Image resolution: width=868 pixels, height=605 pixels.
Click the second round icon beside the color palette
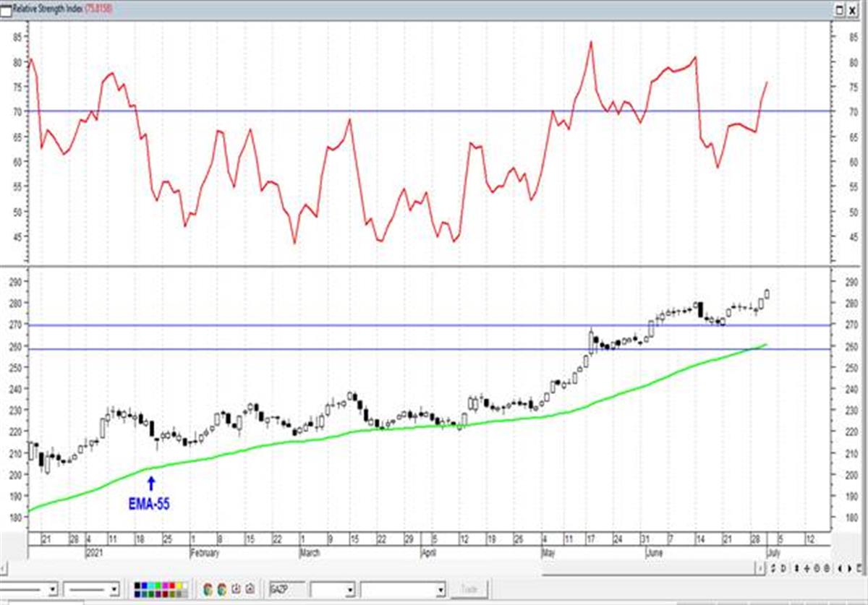221,589
